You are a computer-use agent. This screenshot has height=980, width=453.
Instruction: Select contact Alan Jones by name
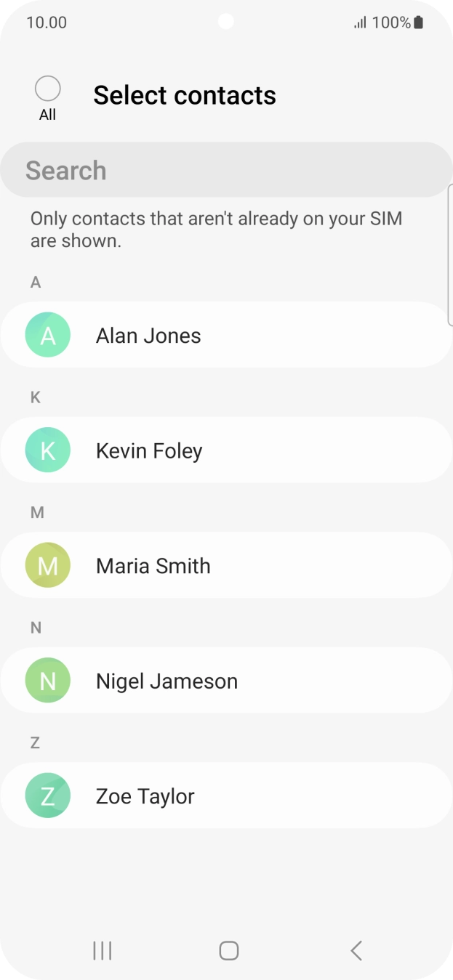pos(148,336)
